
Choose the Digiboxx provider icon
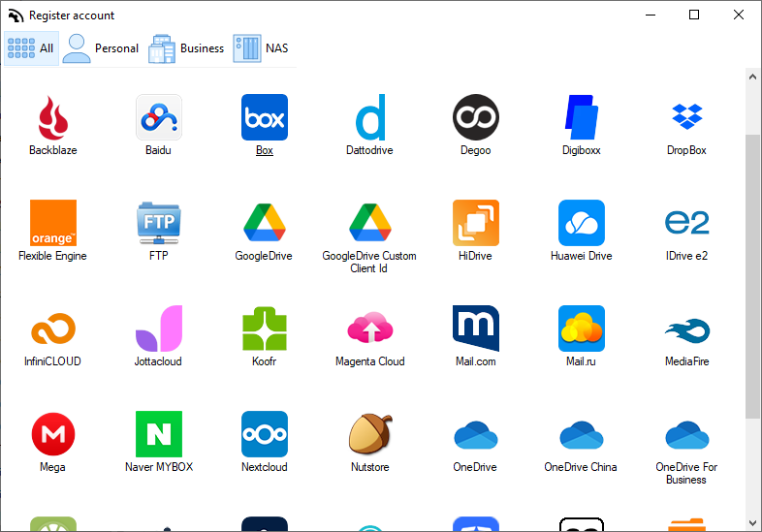pos(582,117)
